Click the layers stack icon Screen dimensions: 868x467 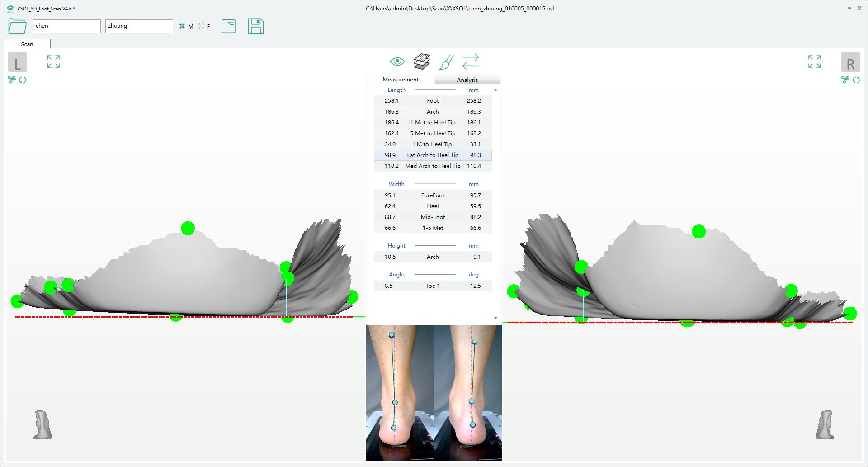click(421, 62)
